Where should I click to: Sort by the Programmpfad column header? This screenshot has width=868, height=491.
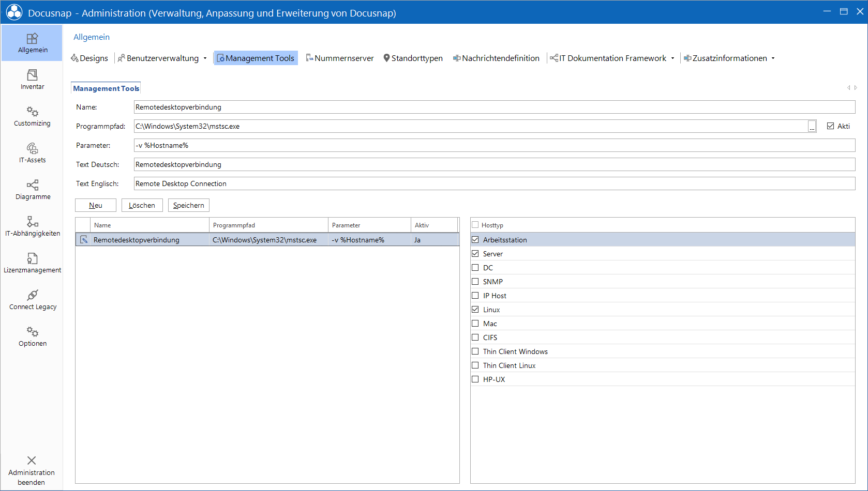(x=269, y=225)
